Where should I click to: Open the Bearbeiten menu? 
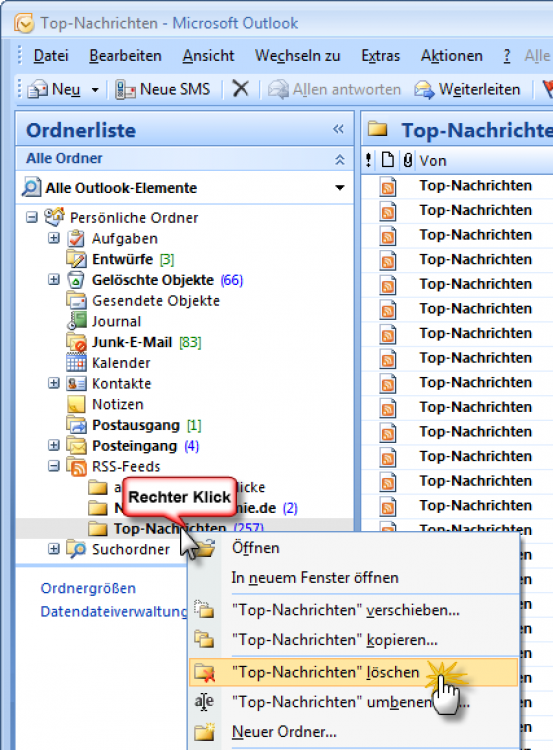pyautogui.click(x=125, y=56)
